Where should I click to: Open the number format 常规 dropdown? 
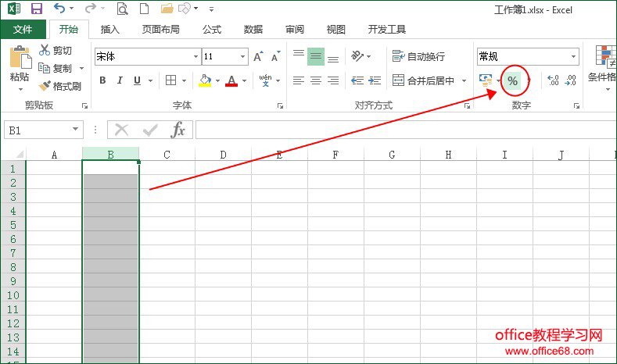tap(573, 56)
